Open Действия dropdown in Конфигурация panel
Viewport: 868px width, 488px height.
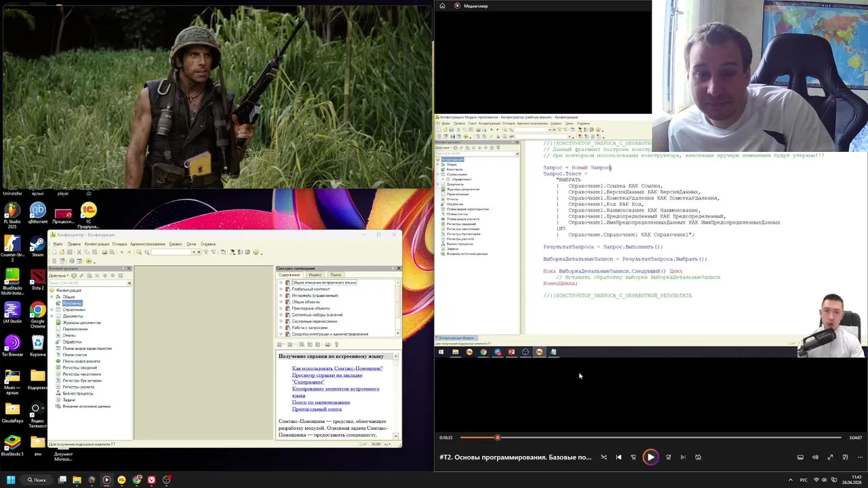(58, 276)
